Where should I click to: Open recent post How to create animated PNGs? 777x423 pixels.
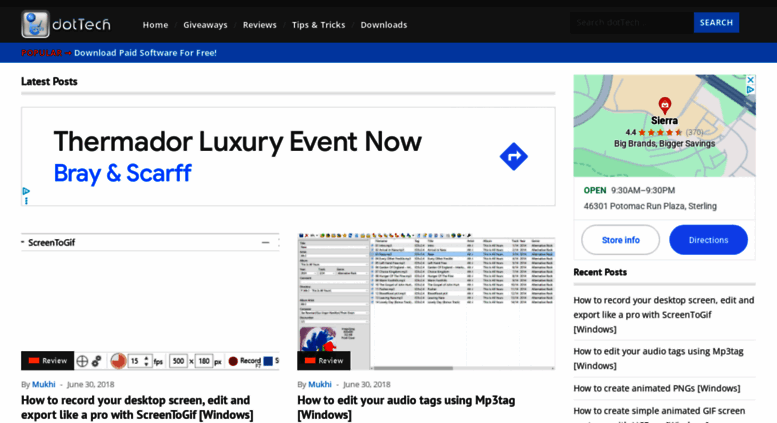tap(657, 388)
